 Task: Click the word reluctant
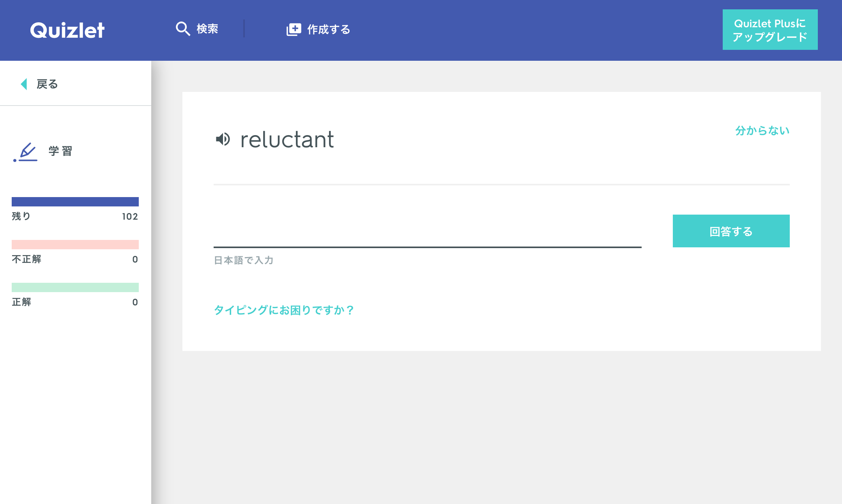point(287,139)
